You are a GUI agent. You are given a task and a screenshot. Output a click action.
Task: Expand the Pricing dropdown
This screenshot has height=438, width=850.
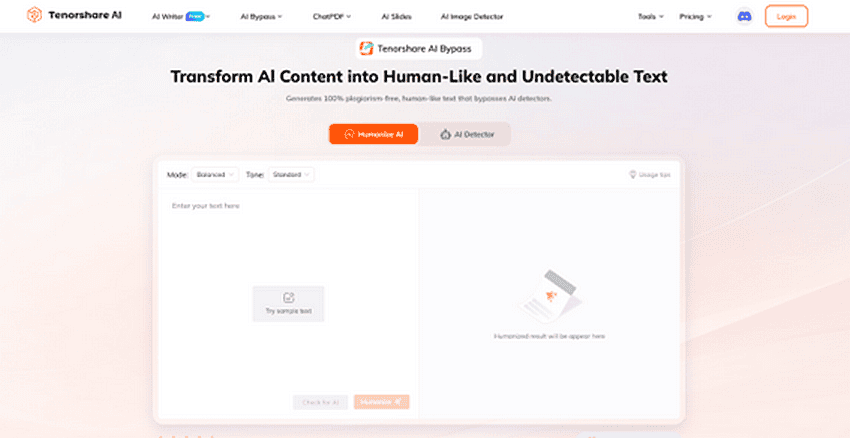click(x=696, y=17)
